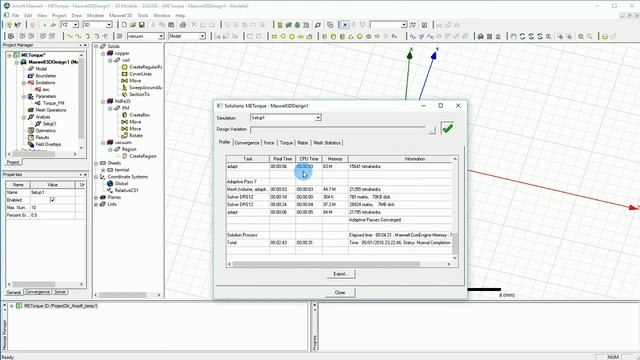This screenshot has height=360, width=640.
Task: Select CreateRegion under Region
Action: pos(142,156)
